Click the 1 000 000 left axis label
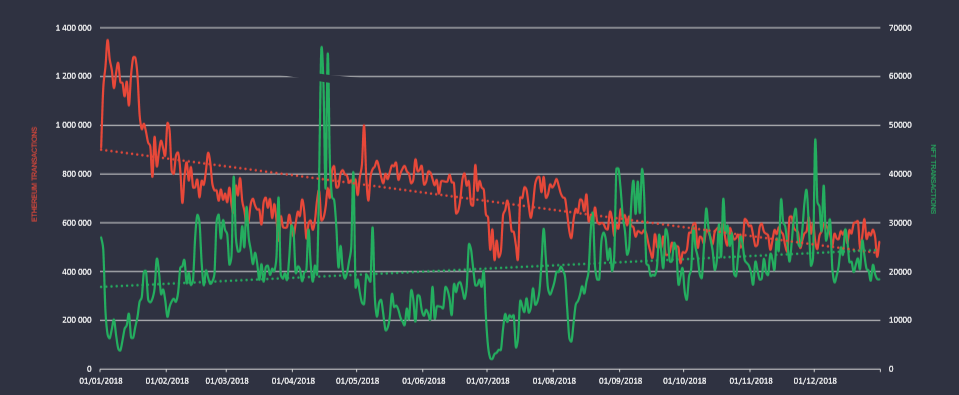This screenshot has height=395, width=959. [x=74, y=125]
